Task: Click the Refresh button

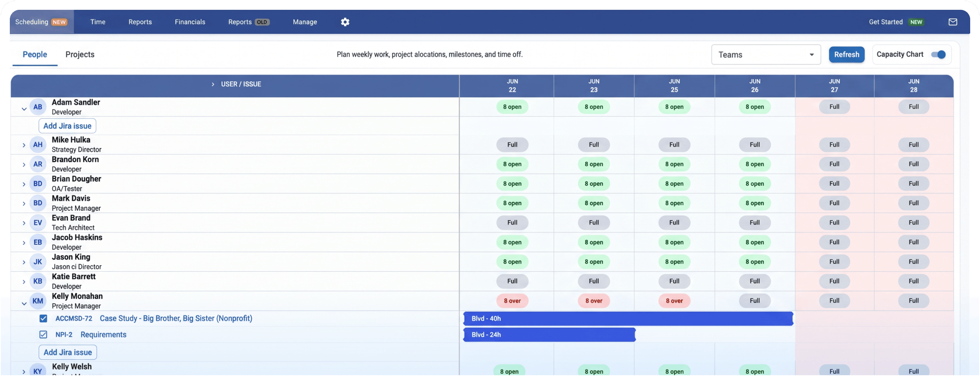Action: pos(847,54)
